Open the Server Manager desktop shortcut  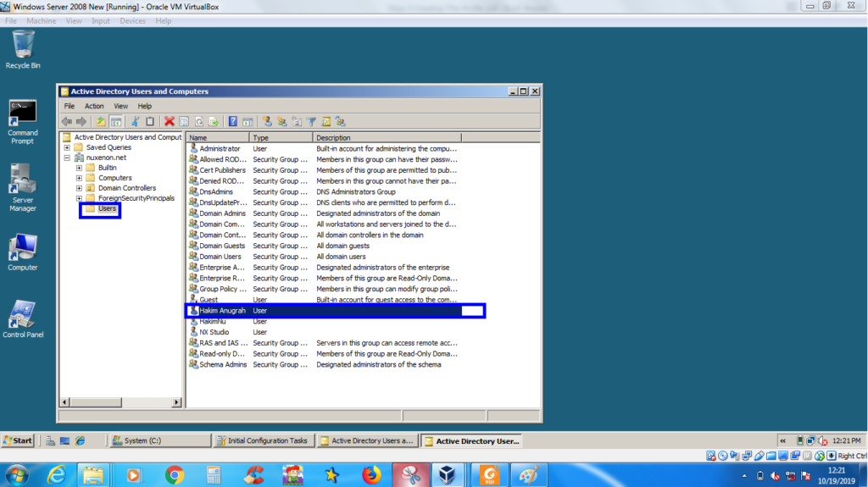(23, 188)
